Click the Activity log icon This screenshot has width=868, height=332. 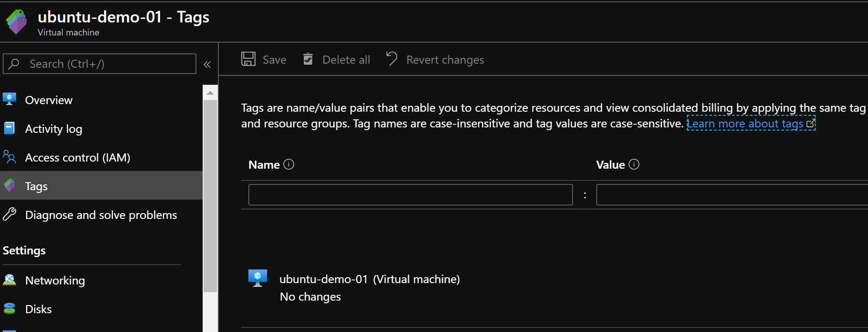9,128
